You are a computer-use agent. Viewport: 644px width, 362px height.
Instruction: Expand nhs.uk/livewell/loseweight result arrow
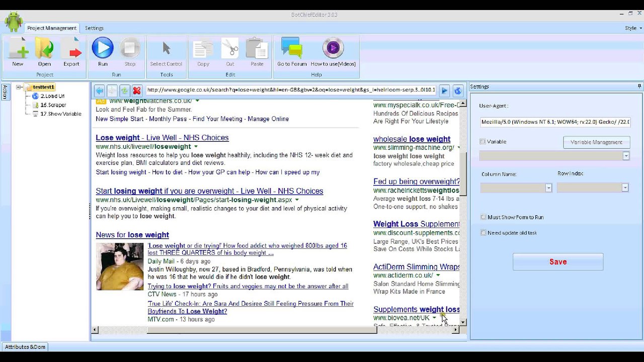[196, 147]
